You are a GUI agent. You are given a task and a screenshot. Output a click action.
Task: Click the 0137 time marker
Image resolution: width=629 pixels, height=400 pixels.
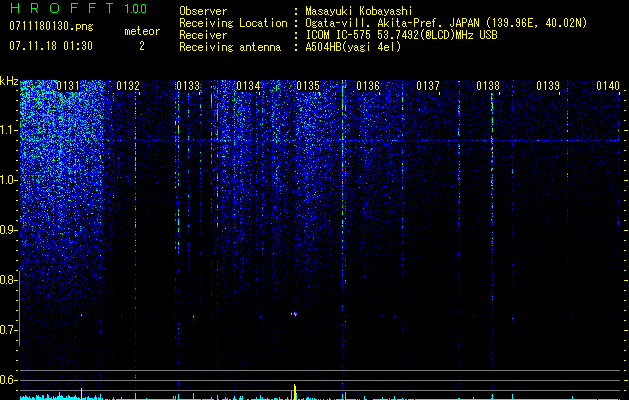tap(428, 86)
